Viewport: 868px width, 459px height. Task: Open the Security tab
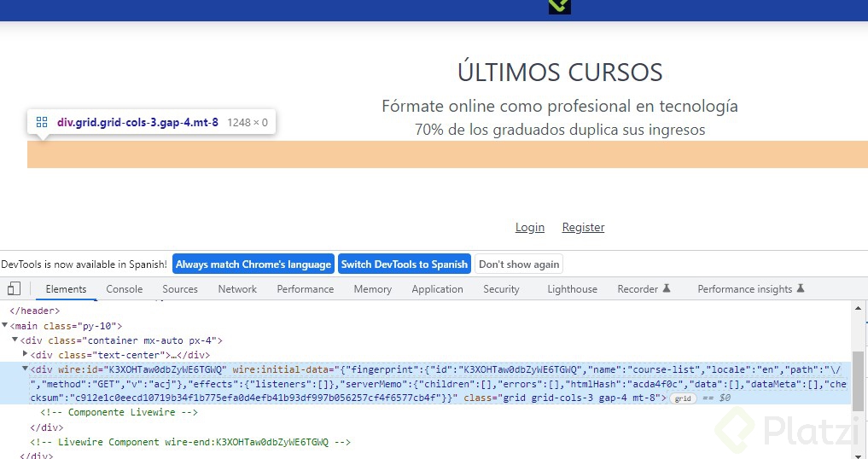click(501, 289)
